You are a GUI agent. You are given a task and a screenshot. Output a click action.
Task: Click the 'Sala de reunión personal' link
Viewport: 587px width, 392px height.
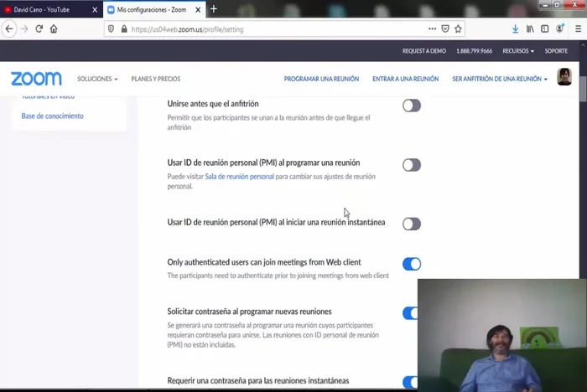click(239, 177)
